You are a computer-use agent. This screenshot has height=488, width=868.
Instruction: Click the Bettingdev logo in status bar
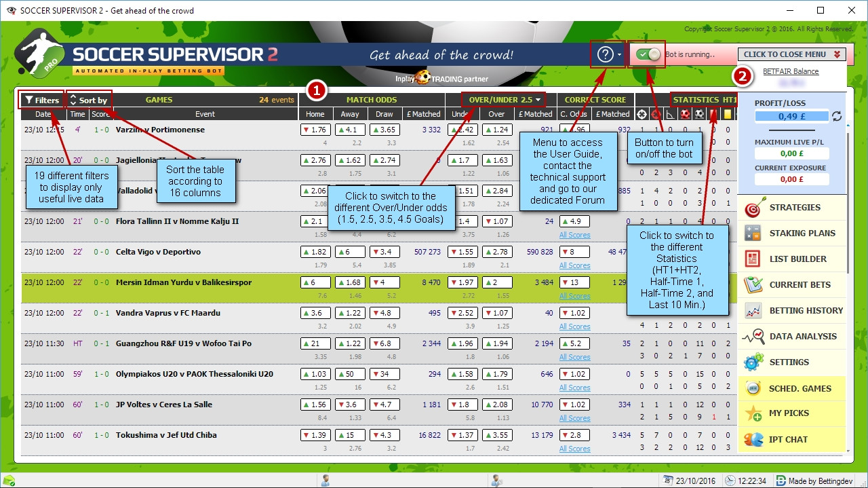[781, 481]
